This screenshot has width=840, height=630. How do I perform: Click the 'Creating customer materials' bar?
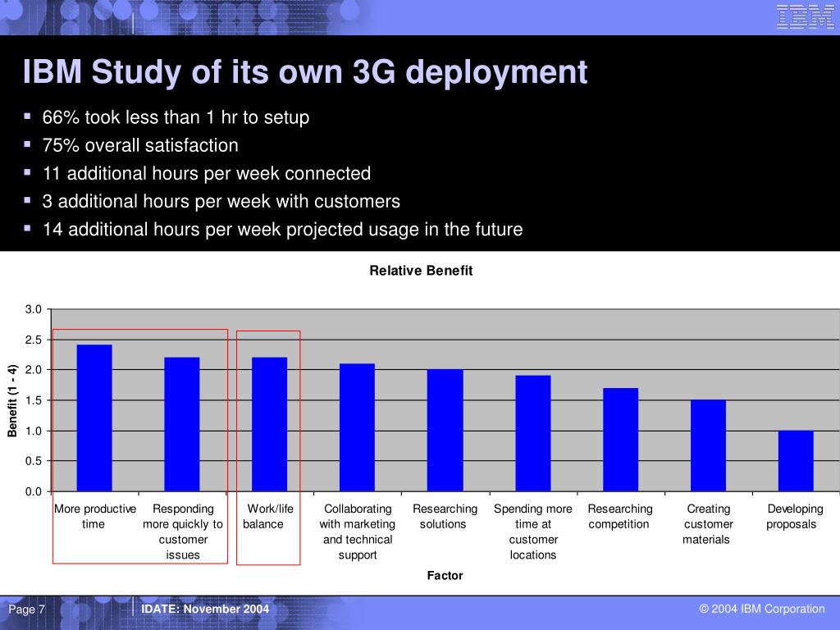[x=708, y=445]
